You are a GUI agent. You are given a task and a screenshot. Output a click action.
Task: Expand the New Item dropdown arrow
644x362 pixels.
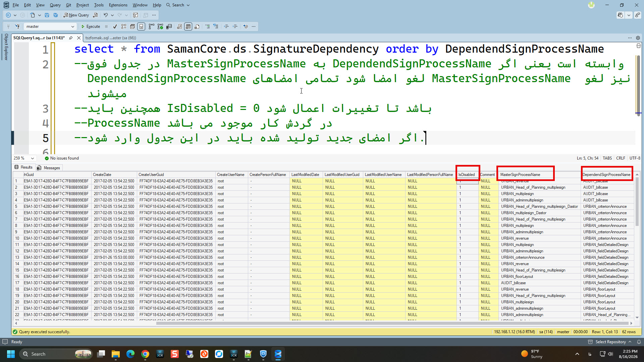pos(40,15)
